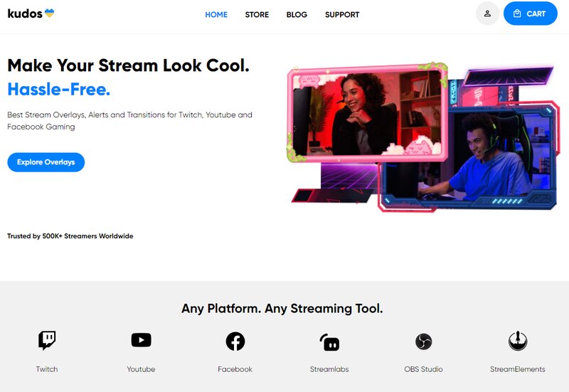Click 'Trusted by 500K+ Streamers Worldwide' text
Image resolution: width=569 pixels, height=392 pixels.
pyautogui.click(x=70, y=236)
